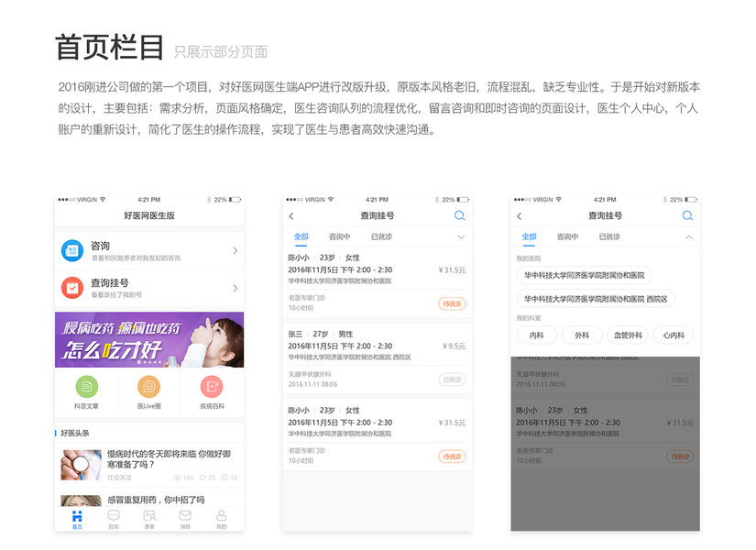Tap the 好医网医生版 title bar
The width and height of the screenshot is (756, 550).
(149, 215)
